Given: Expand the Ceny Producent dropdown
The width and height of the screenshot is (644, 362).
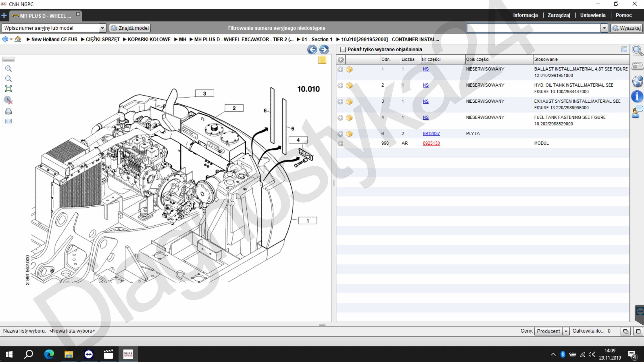Looking at the screenshot, I should [x=566, y=331].
